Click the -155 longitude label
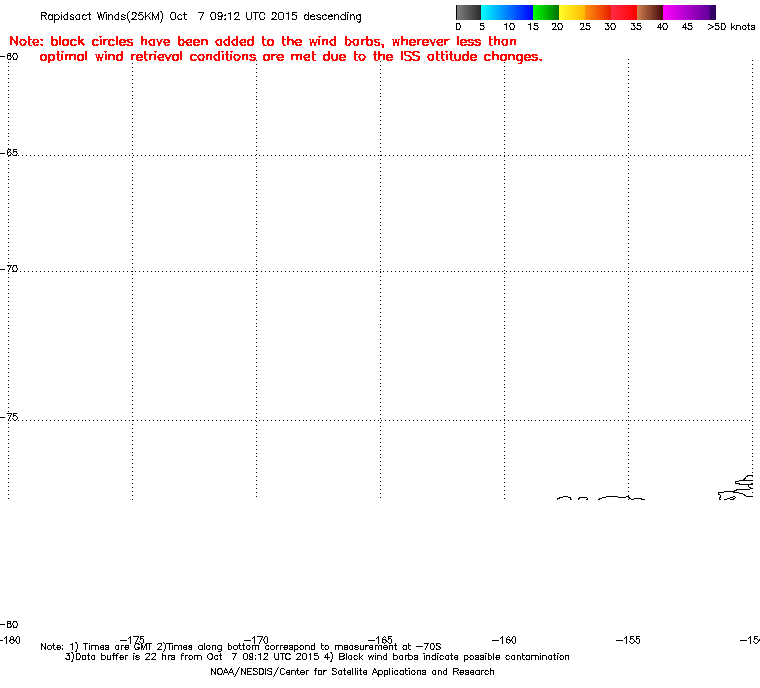 click(628, 640)
